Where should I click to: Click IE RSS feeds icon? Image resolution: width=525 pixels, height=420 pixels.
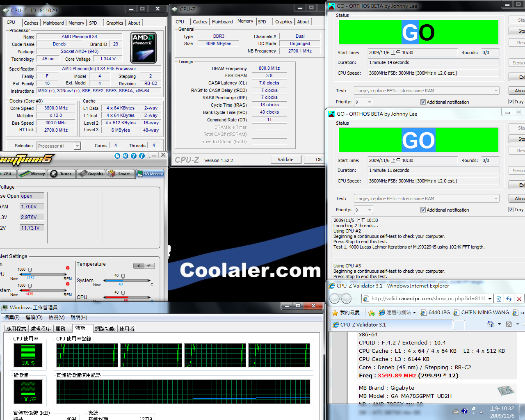click(x=509, y=324)
